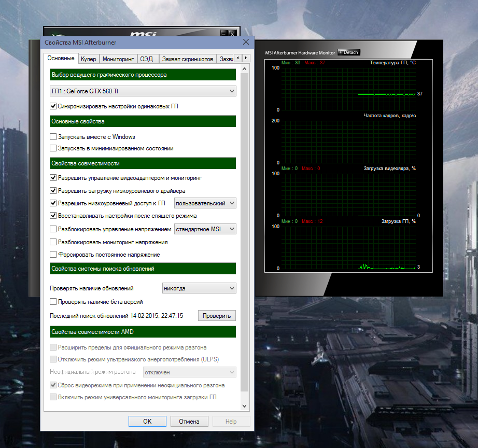Toggle Разрешить управление видеоадаптером и мониторинг

53,178
